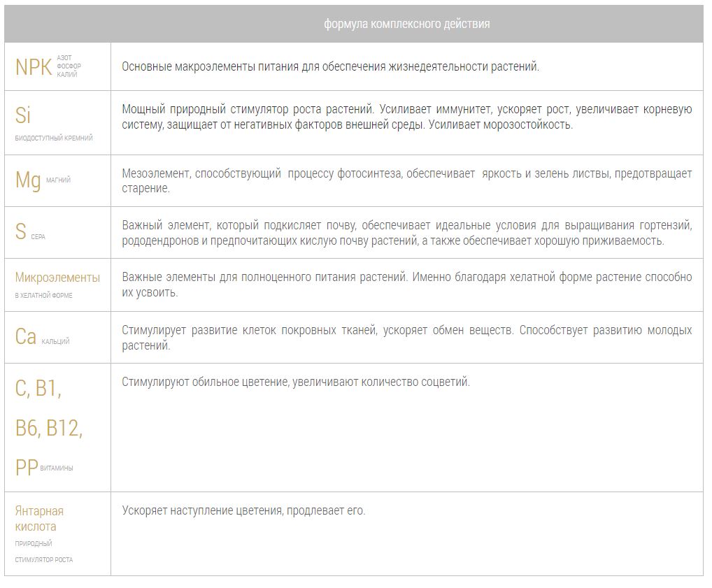Click the magnesium photosynthesis description text
This screenshot has width=712, height=588.
pyautogui.click(x=406, y=181)
